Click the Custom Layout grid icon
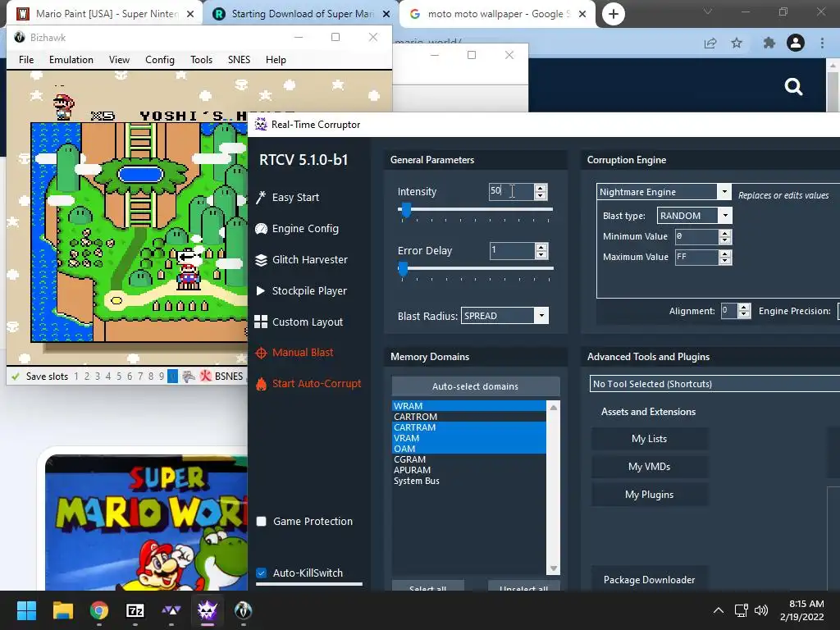The height and width of the screenshot is (630, 840). tap(261, 322)
